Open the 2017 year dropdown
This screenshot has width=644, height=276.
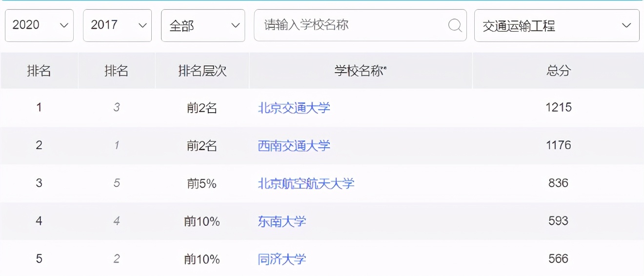click(x=117, y=25)
